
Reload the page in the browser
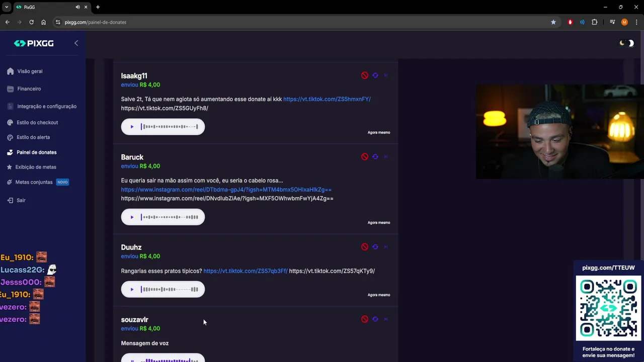tap(31, 22)
